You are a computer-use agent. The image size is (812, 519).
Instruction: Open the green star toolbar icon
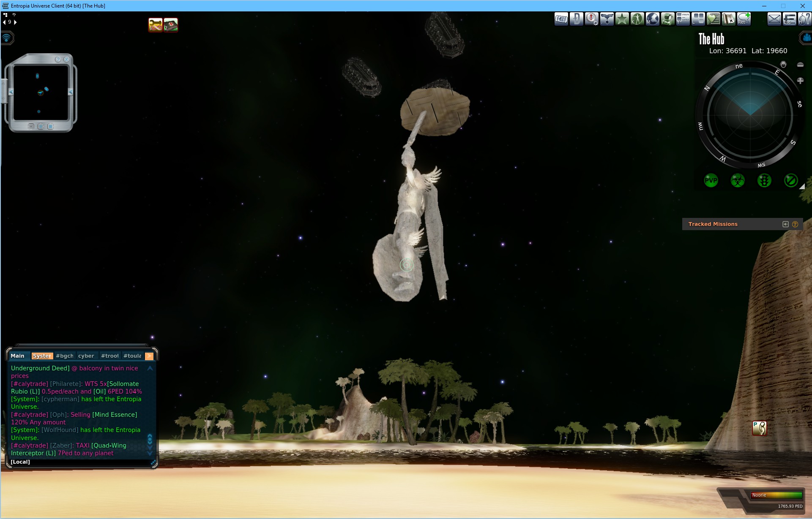coord(622,19)
